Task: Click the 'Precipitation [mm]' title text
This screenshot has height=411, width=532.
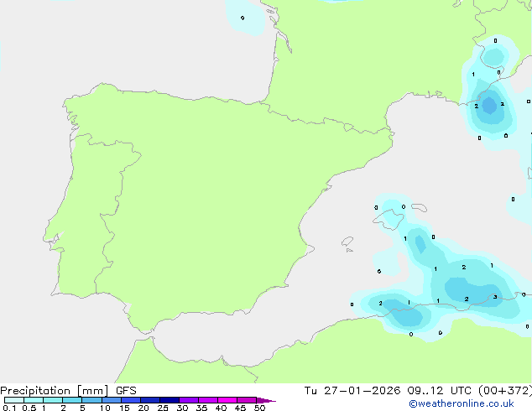Action: point(54,391)
